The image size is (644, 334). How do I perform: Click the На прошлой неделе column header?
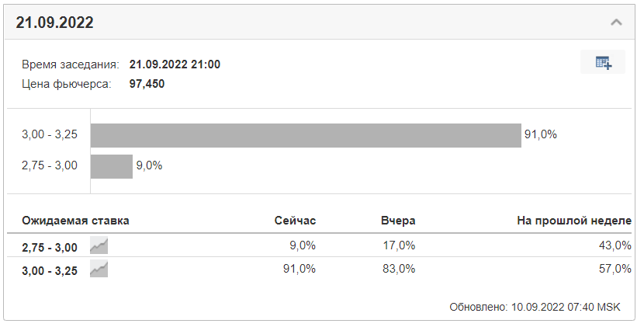[573, 221]
